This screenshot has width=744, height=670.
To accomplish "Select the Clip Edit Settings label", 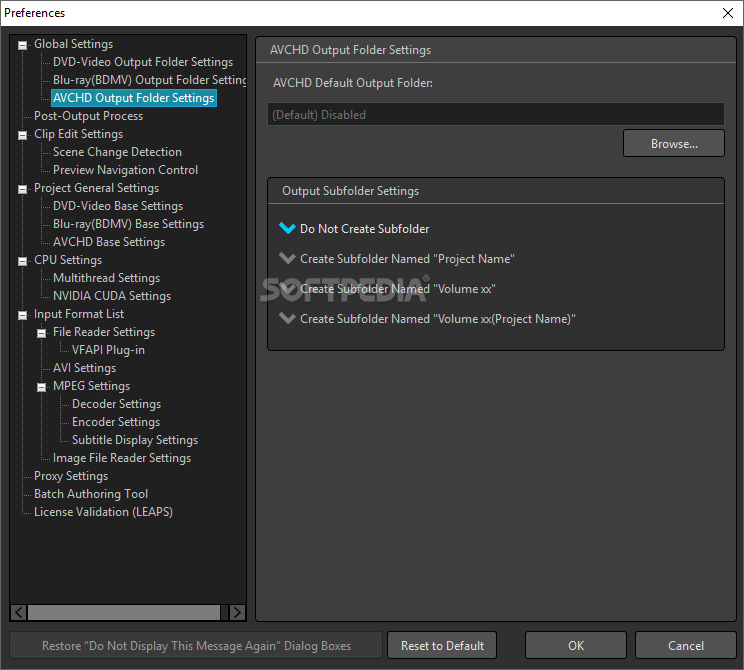I will click(x=78, y=134).
